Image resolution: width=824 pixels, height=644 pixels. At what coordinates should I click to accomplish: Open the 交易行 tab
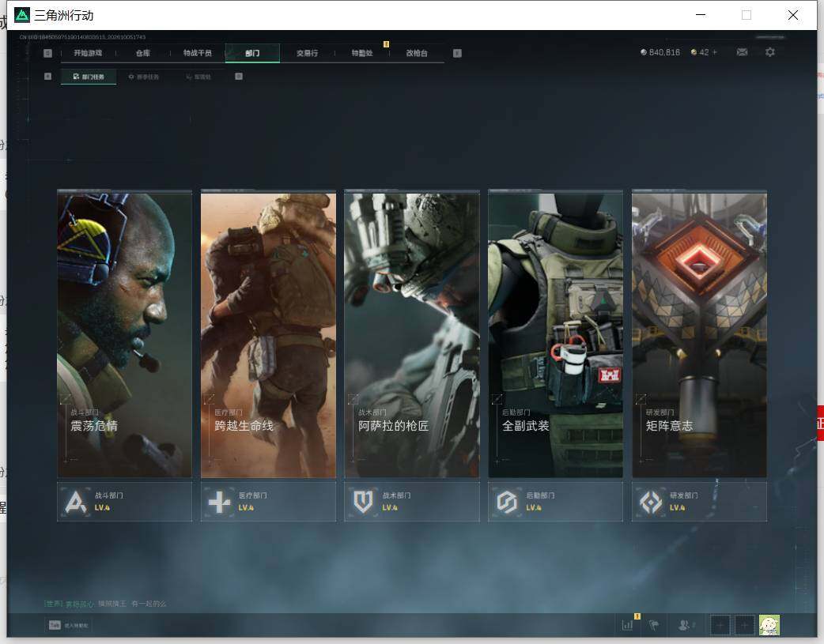pos(307,53)
